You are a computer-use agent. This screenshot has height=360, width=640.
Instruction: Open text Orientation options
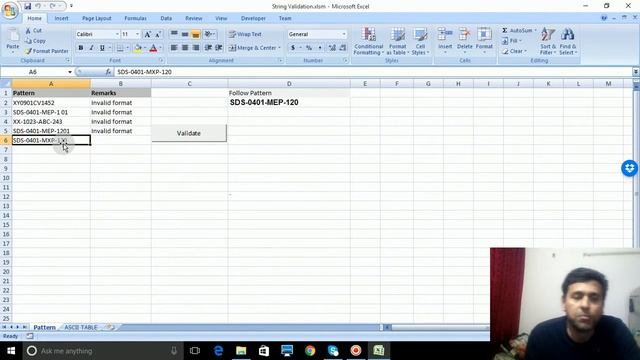click(x=210, y=34)
